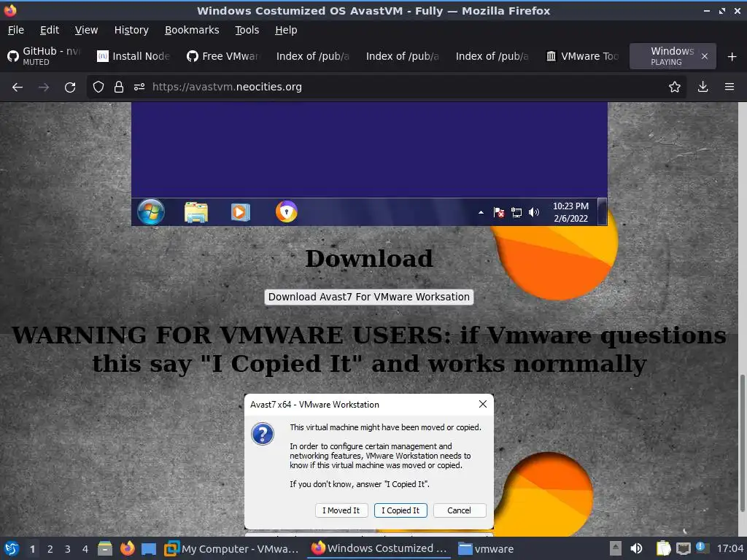Open site permissions icon in address bar
The width and height of the screenshot is (747, 560).
(x=139, y=87)
